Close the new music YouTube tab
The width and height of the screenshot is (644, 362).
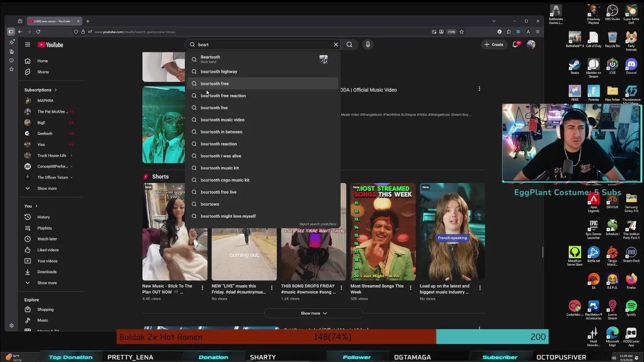click(x=78, y=21)
